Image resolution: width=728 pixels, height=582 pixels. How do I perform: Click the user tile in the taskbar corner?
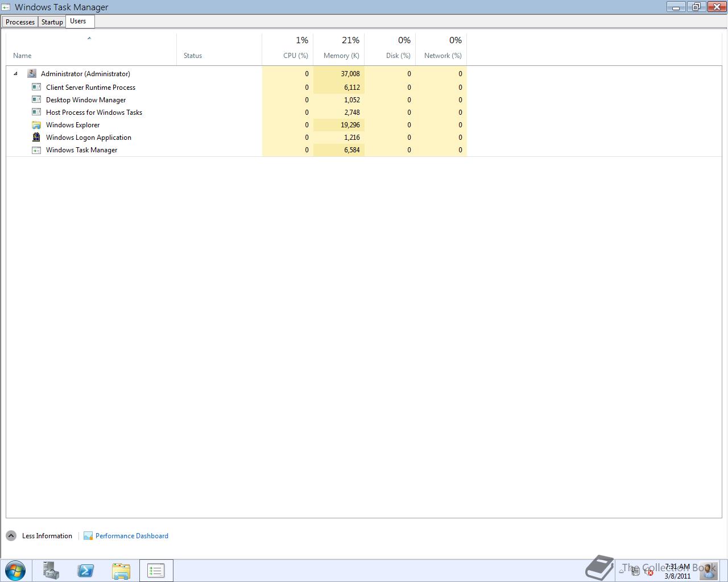pos(709,570)
